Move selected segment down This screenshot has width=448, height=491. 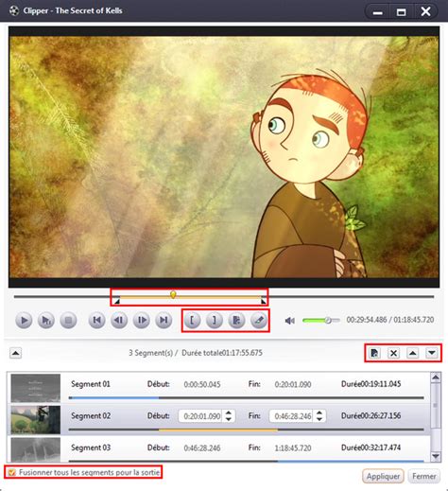(432, 353)
